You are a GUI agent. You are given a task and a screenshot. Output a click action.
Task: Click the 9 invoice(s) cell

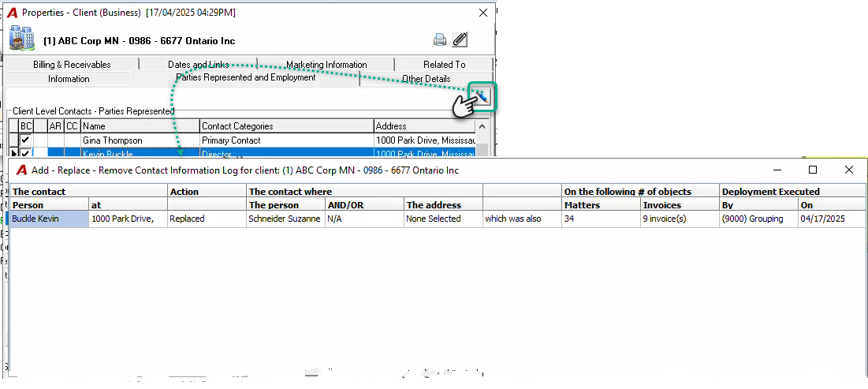pyautogui.click(x=680, y=219)
